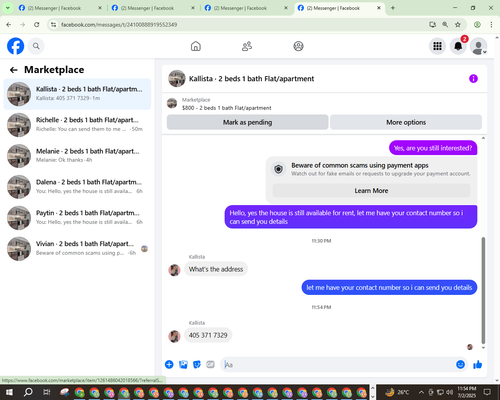
Task: Bookmark this page with the star
Action: (458, 24)
